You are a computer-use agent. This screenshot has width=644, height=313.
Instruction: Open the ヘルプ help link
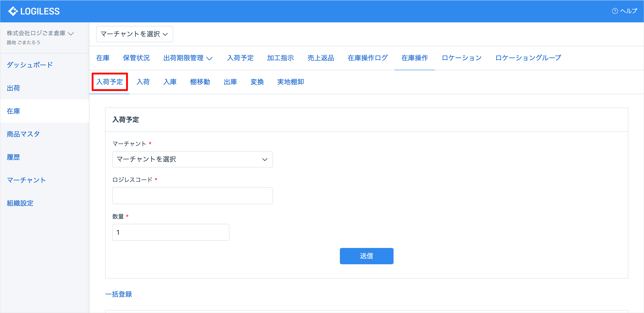pyautogui.click(x=625, y=11)
